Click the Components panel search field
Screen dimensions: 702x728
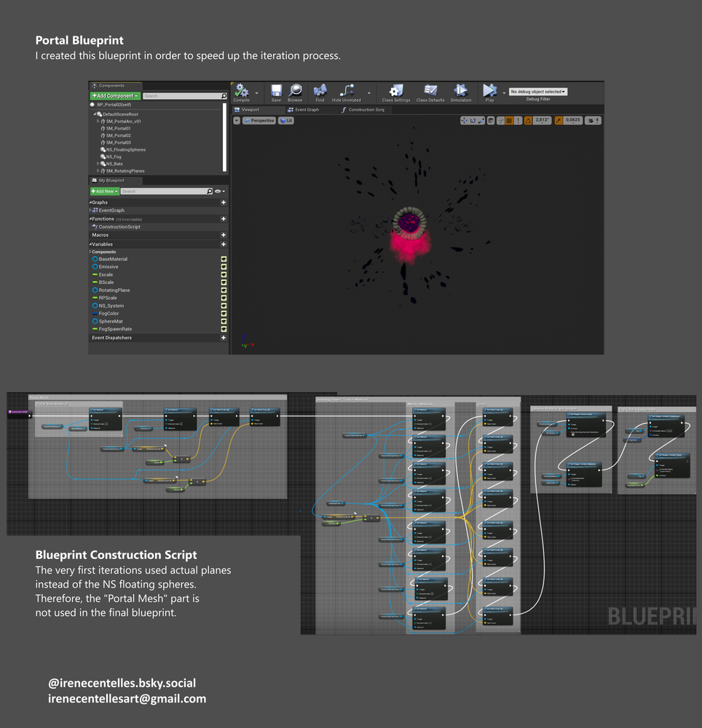point(184,96)
